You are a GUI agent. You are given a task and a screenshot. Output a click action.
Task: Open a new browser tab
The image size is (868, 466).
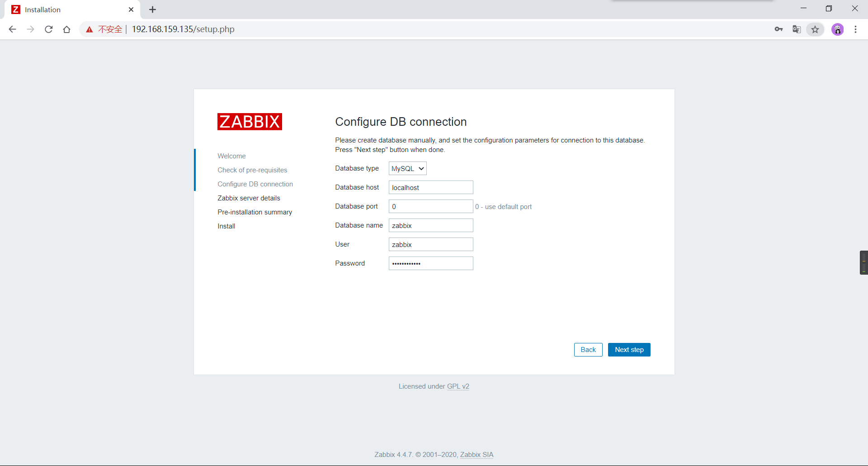tap(152, 10)
